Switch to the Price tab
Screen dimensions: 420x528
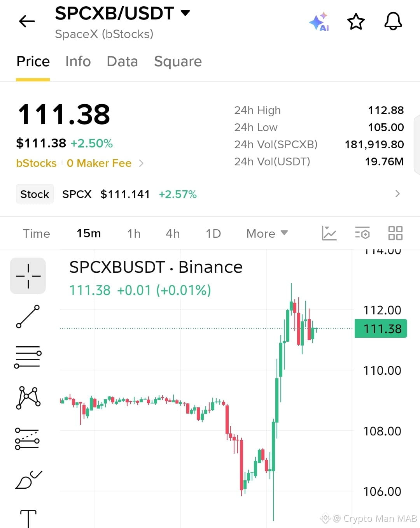coord(33,61)
